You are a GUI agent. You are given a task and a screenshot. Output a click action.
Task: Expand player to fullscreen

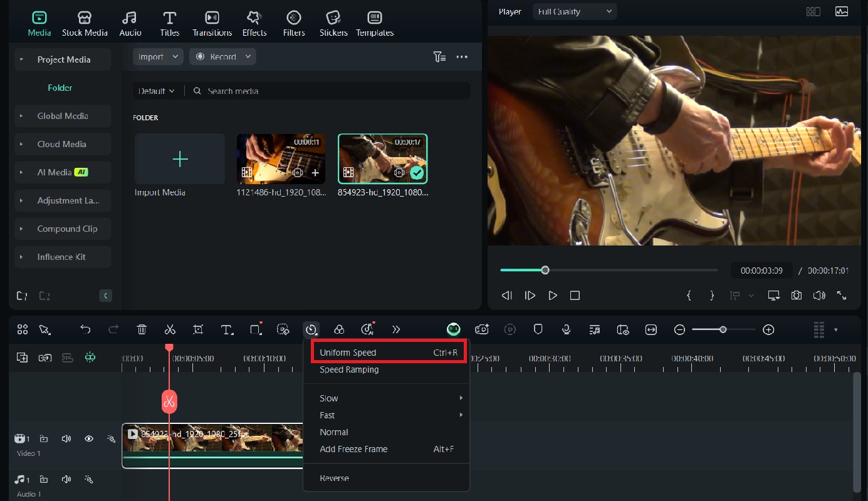point(842,296)
